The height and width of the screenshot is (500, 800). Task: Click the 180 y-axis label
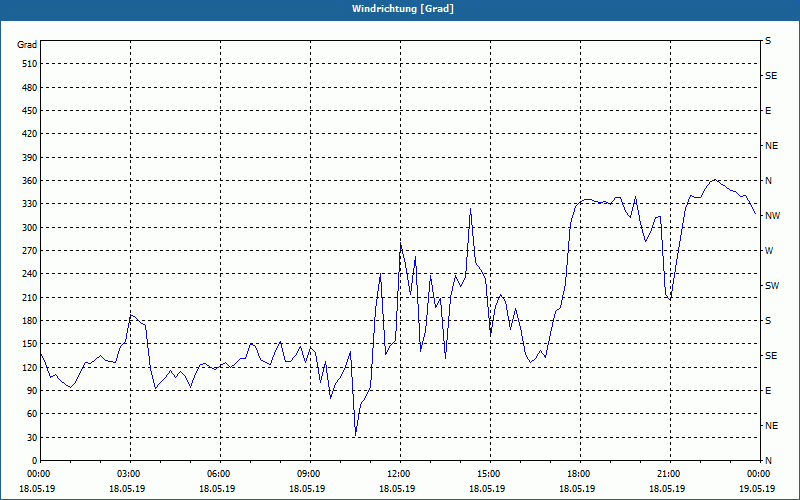point(30,321)
